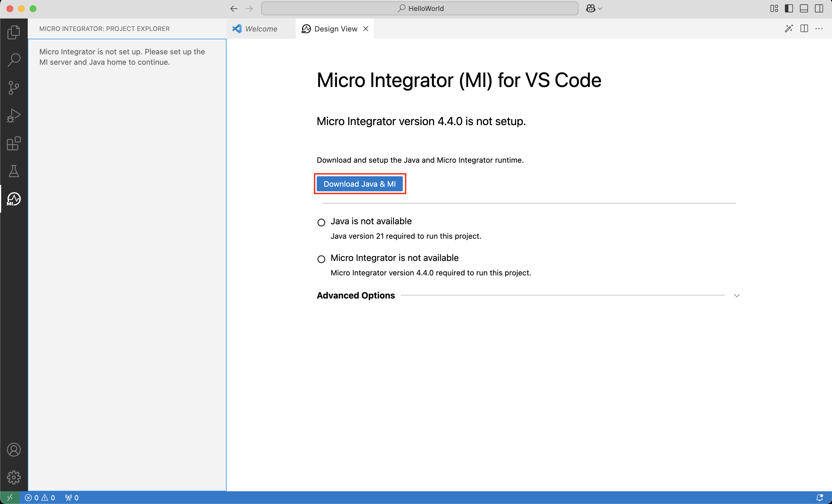Click the Micro Integrator version 4.4.0 required text
The image size is (832, 504).
tap(431, 273)
